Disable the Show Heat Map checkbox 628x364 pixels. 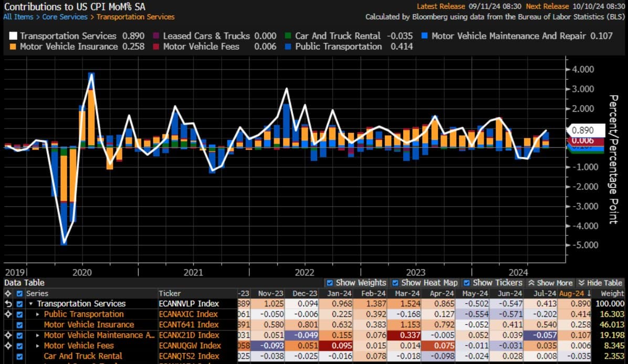pyautogui.click(x=395, y=283)
